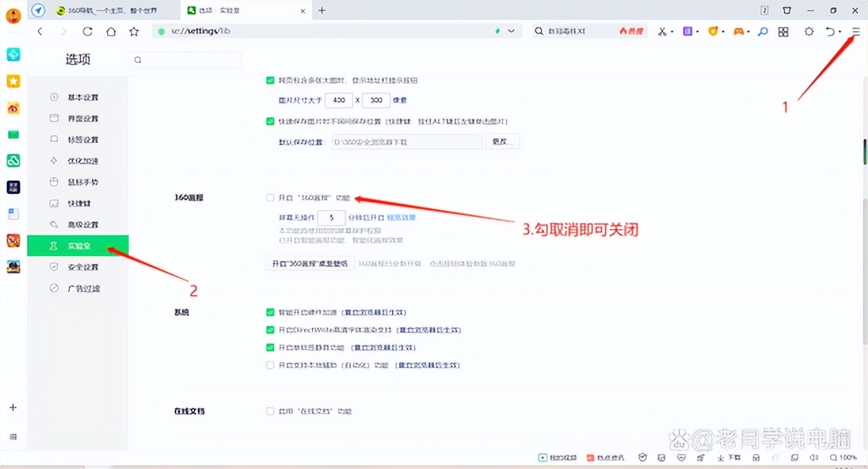The width and height of the screenshot is (868, 469).
Task: Open the orange game controller icon
Action: tap(738, 31)
